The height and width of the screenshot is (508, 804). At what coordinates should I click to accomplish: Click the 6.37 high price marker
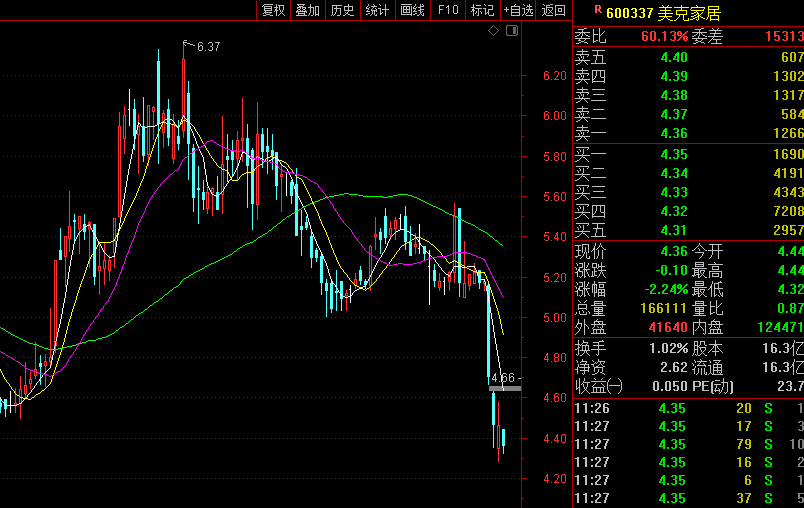pyautogui.click(x=208, y=46)
